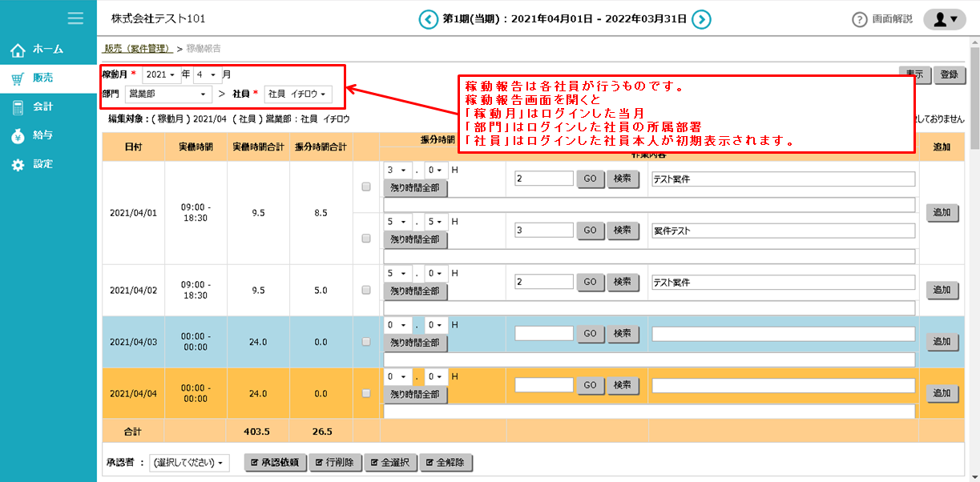Expand the 部門 dropdown showing 営業部
The height and width of the screenshot is (482, 980).
(168, 94)
